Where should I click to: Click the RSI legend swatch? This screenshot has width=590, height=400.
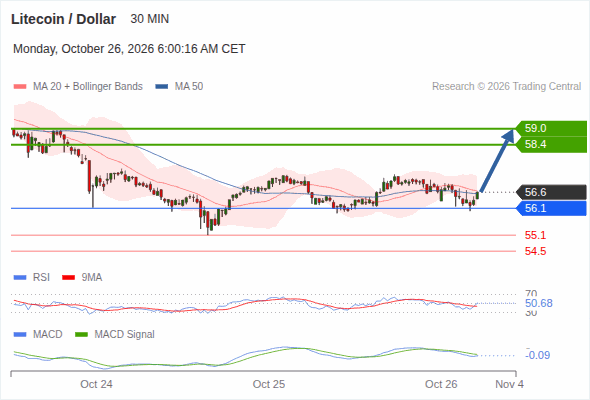click(20, 278)
